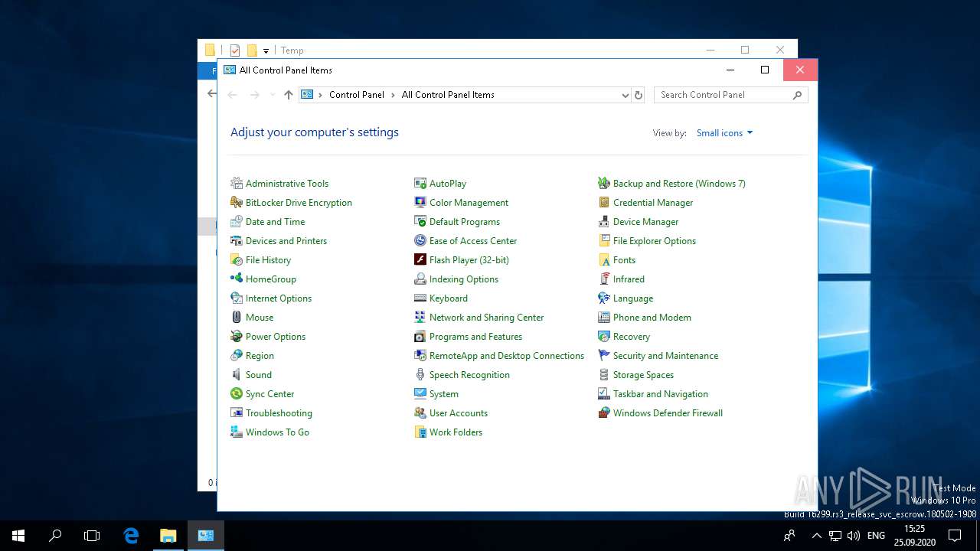
Task: Open the Windows To Go link
Action: (277, 432)
